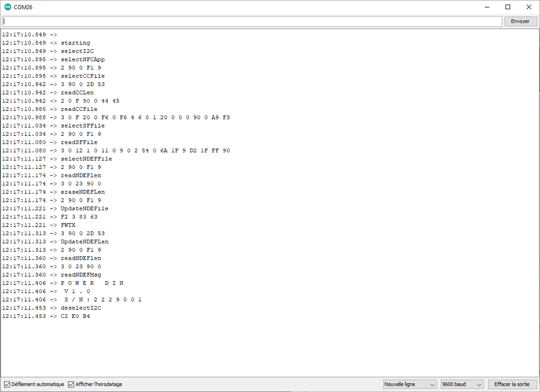The width and height of the screenshot is (540, 392).
Task: Click the 'readCCLen' log line
Action: pos(48,92)
